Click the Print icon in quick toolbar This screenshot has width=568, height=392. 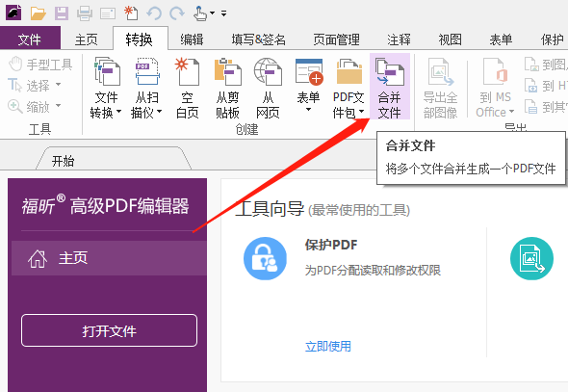coord(85,13)
